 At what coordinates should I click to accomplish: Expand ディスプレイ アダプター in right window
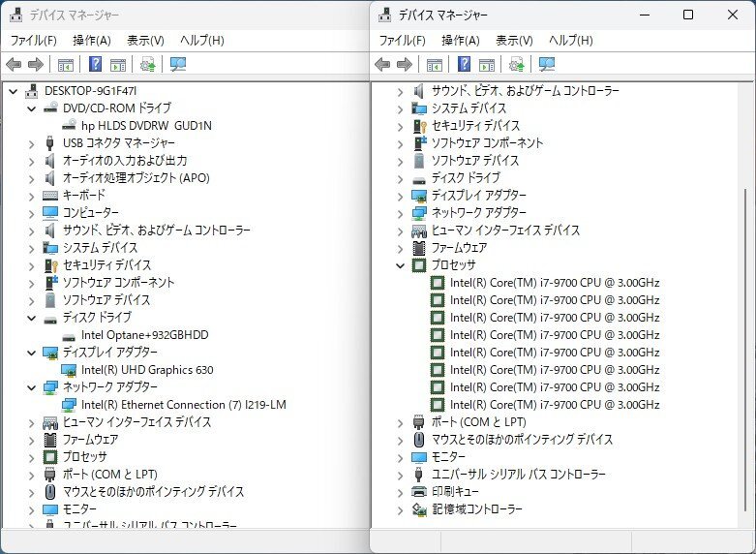[x=400, y=197]
